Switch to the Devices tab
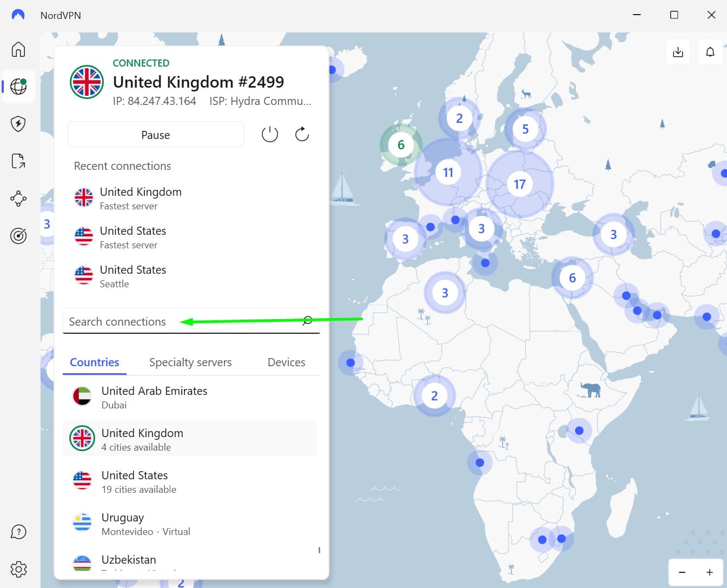This screenshot has height=588, width=727. point(287,362)
